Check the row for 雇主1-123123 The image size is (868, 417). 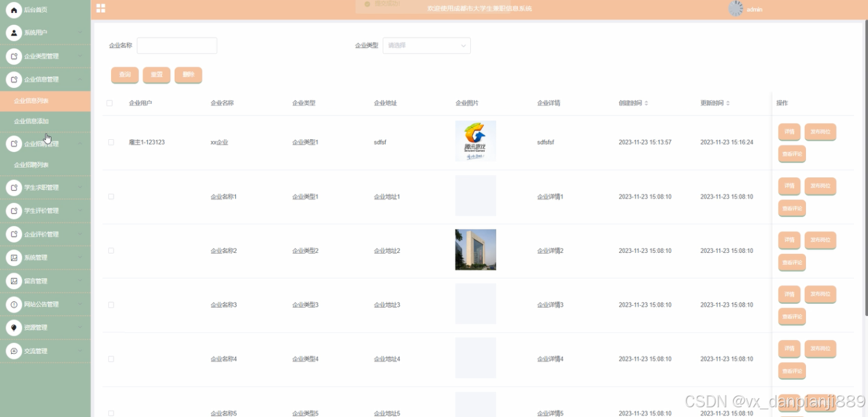point(111,142)
